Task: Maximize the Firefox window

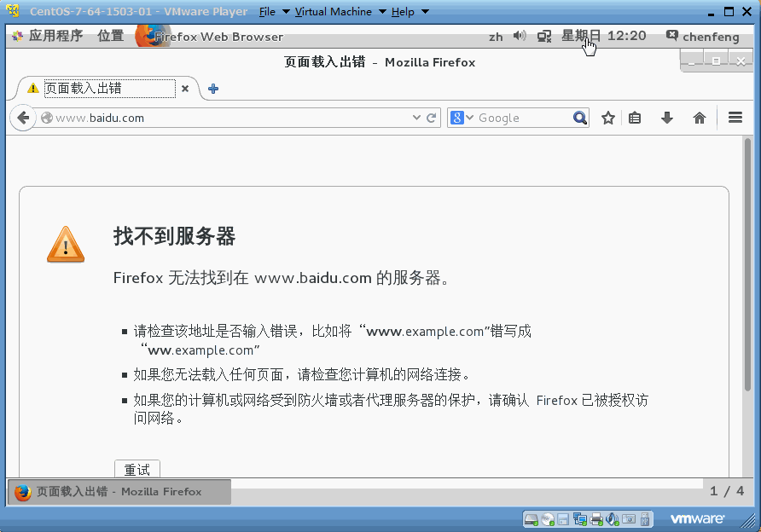Action: tap(716, 61)
